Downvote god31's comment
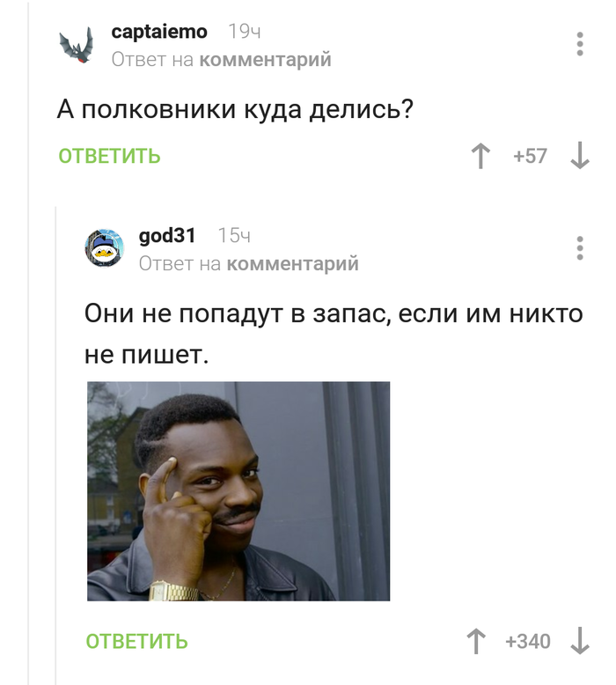 pos(580,641)
